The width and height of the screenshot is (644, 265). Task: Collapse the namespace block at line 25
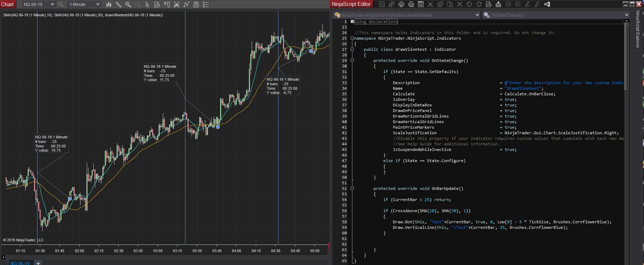click(x=352, y=38)
